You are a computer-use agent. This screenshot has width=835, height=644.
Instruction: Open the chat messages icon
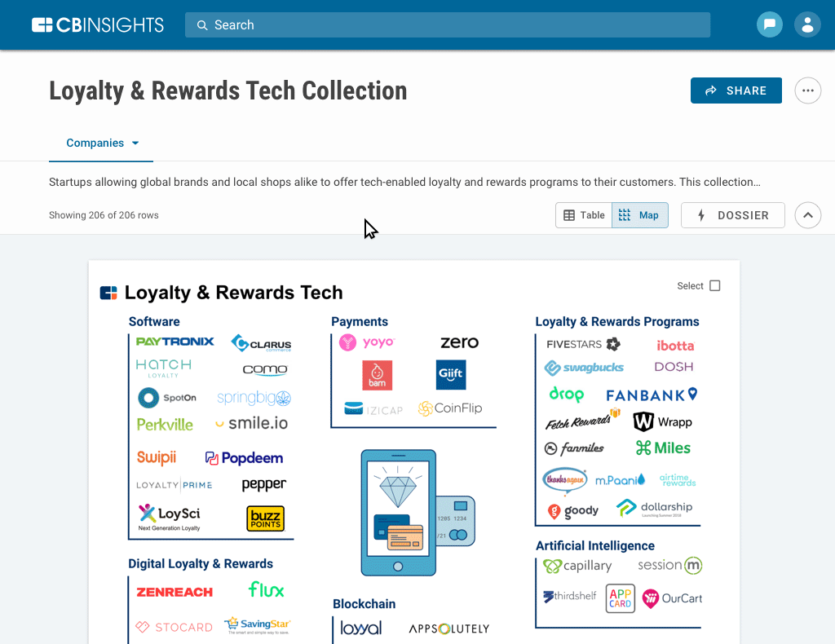769,24
